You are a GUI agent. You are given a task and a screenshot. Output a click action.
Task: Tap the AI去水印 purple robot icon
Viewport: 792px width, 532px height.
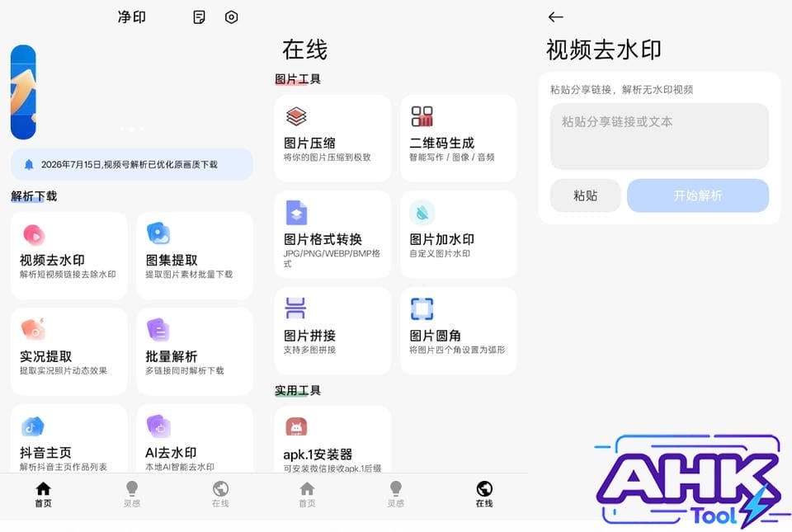[158, 426]
